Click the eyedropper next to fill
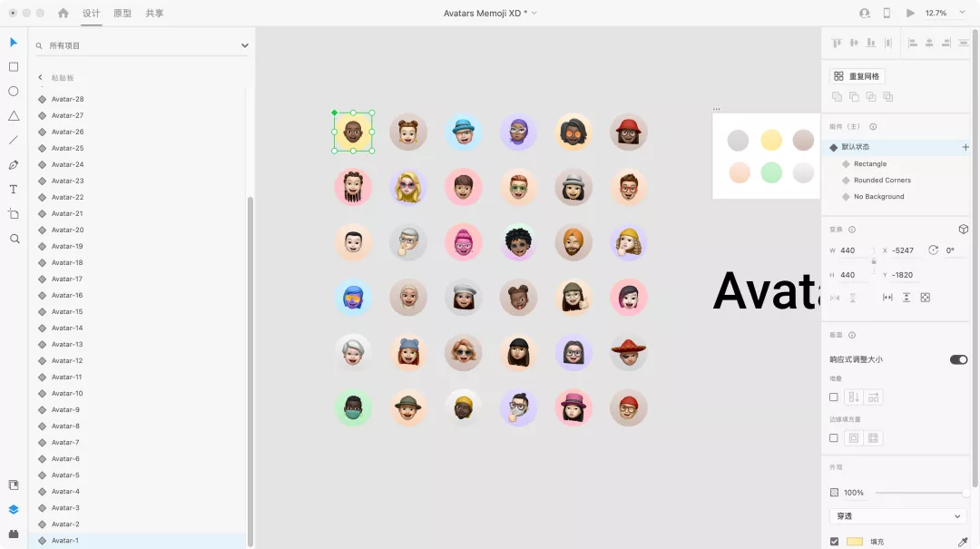Image resolution: width=980 pixels, height=549 pixels. click(x=963, y=542)
